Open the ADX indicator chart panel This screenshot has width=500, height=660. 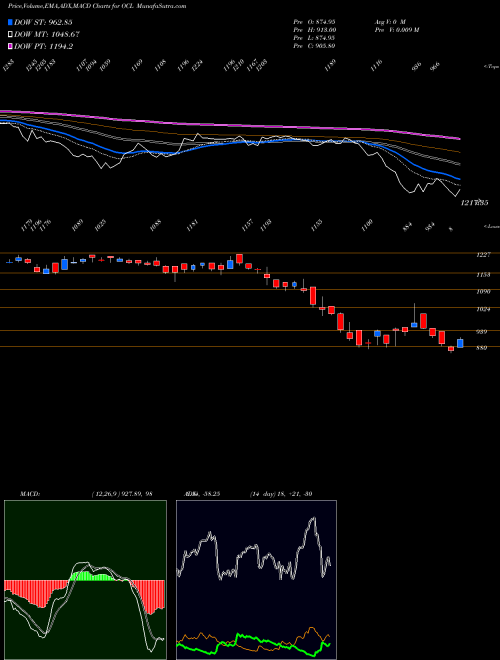256,580
